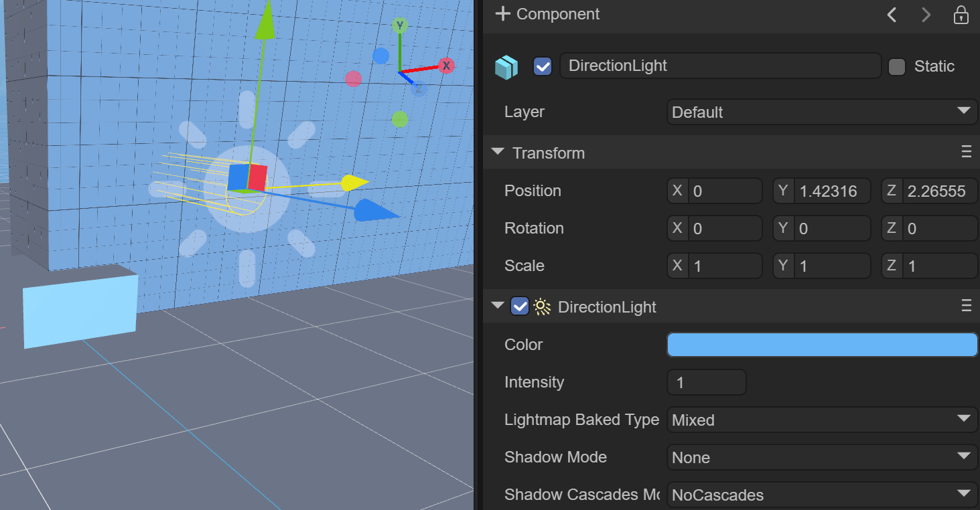This screenshot has width=980, height=510.
Task: Disable the DirectionLight component checkbox
Action: 520,307
